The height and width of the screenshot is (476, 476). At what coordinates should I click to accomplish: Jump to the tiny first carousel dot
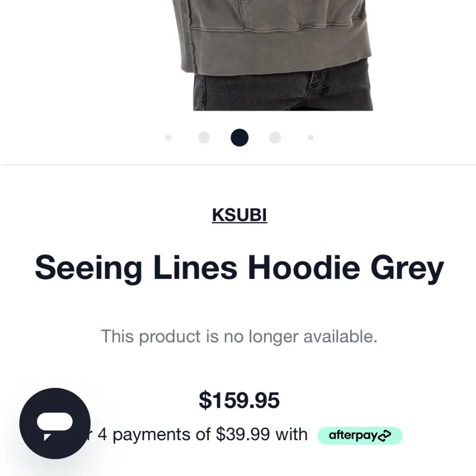click(168, 138)
